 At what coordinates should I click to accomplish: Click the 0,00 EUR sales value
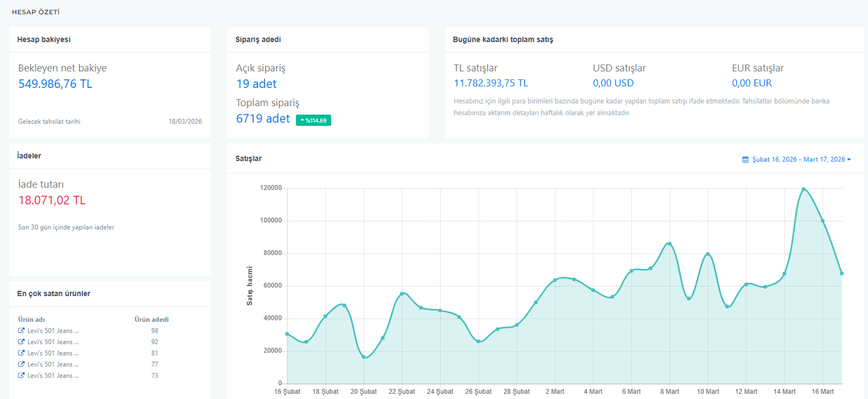click(x=752, y=83)
